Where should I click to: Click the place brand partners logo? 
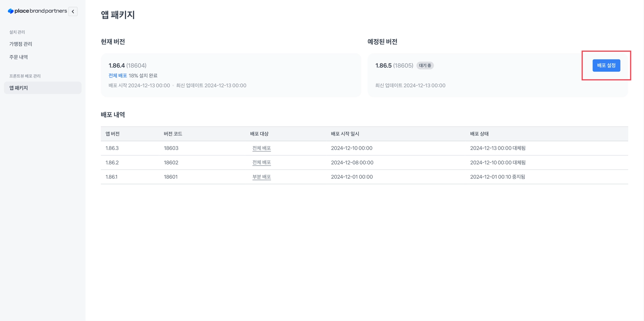37,11
